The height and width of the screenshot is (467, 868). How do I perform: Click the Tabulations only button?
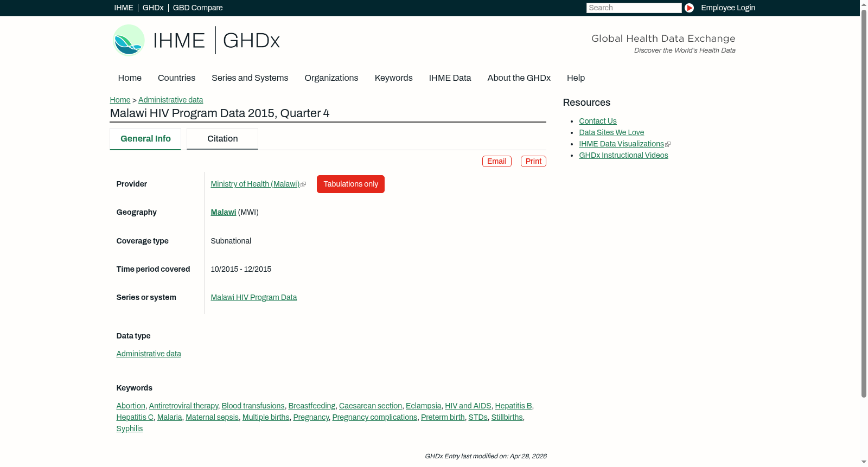coord(350,184)
